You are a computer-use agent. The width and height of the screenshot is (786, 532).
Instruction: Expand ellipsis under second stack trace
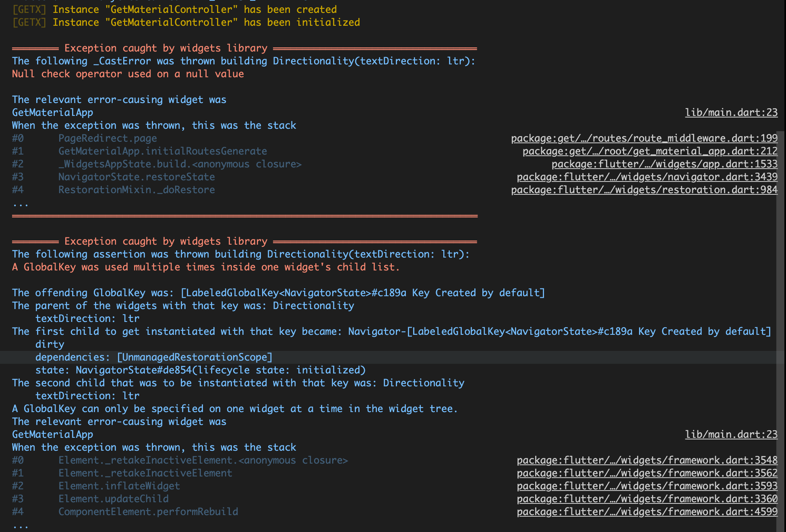click(21, 526)
